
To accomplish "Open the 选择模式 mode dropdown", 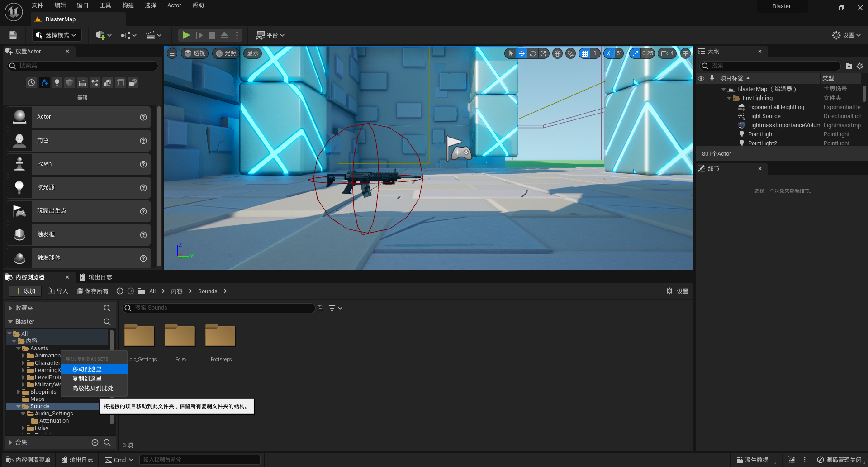I will (x=57, y=35).
